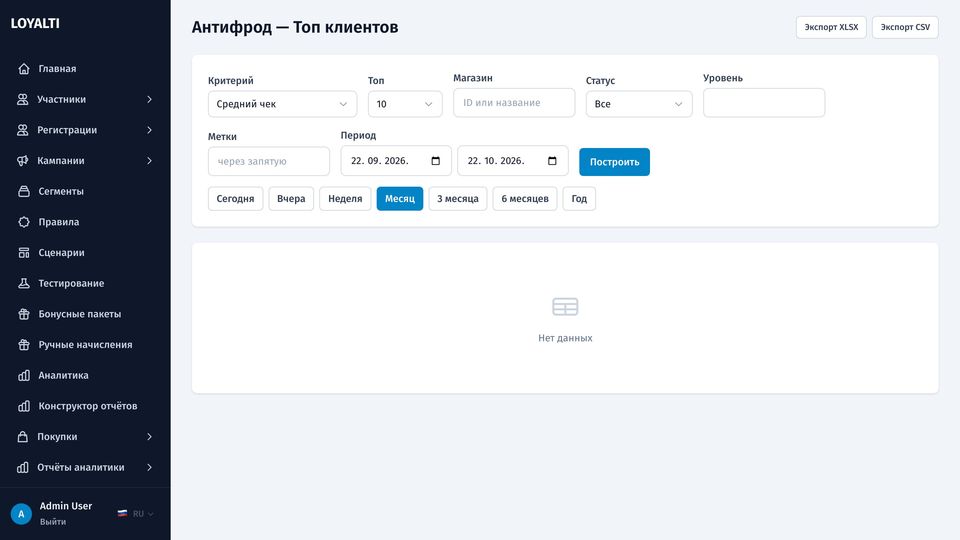Click the Аналитика chart icon
This screenshot has width=960, height=540.
(24, 375)
